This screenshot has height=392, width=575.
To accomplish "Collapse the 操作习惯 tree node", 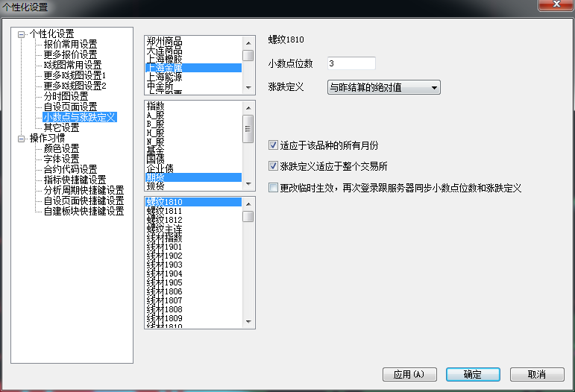I will click(x=21, y=138).
